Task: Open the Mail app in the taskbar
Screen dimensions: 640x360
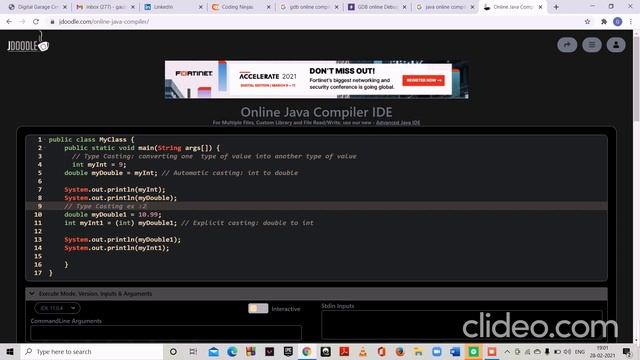Action: (x=213, y=351)
